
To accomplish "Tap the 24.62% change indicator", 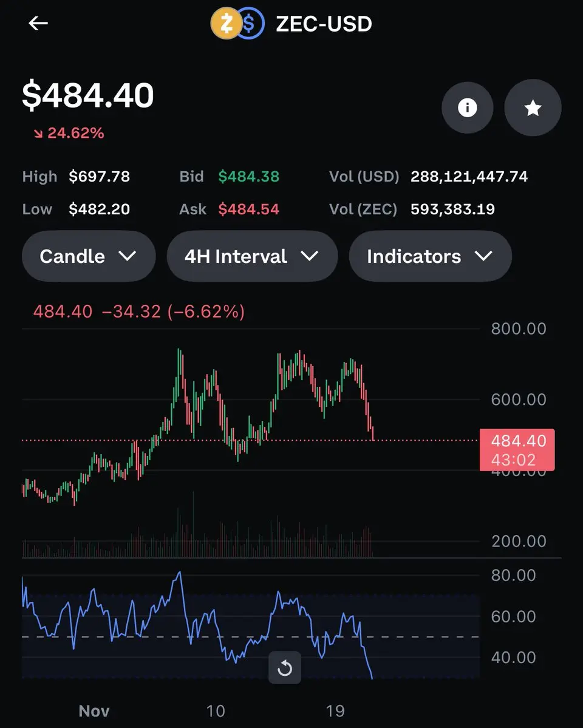I will point(69,133).
